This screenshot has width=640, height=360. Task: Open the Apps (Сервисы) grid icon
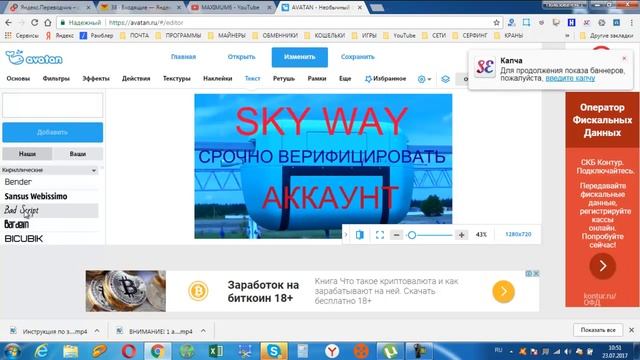tap(8, 36)
